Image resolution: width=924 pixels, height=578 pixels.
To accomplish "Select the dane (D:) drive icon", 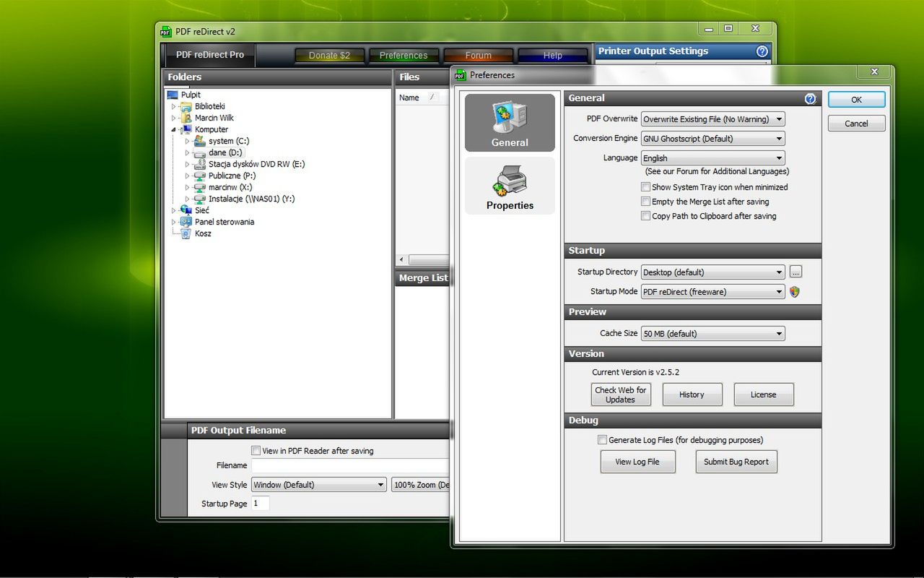I will click(200, 152).
